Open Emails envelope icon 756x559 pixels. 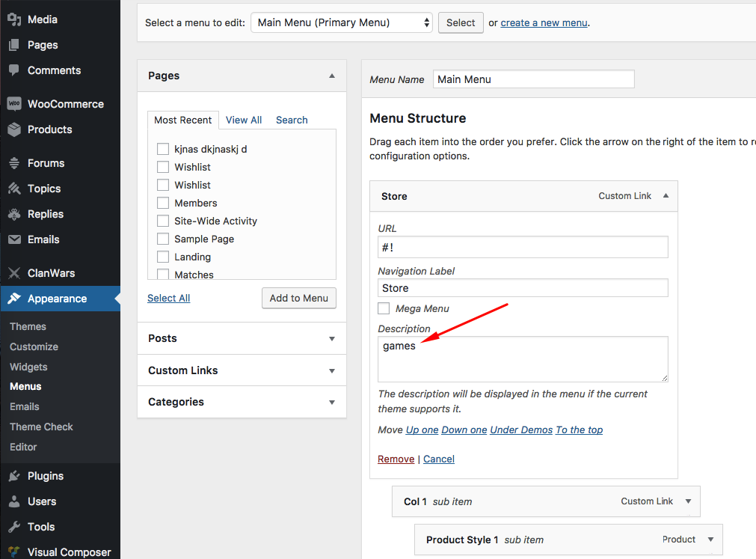pyautogui.click(x=14, y=239)
